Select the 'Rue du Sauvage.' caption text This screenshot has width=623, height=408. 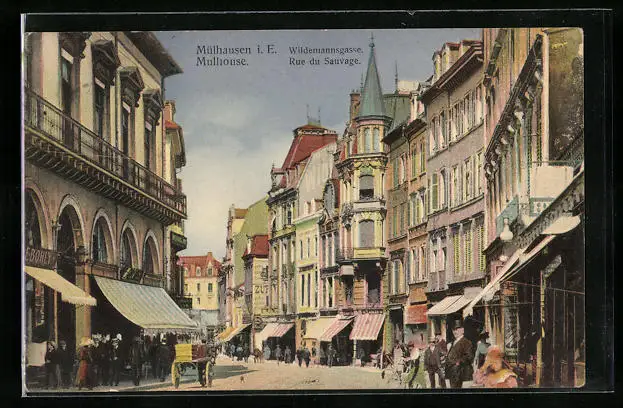[x=324, y=60]
